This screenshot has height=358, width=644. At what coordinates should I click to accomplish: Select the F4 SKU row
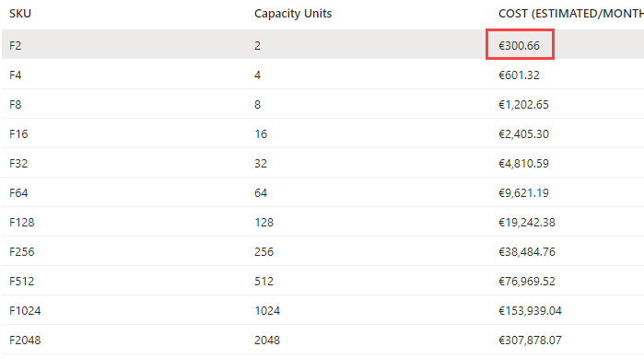click(x=322, y=75)
